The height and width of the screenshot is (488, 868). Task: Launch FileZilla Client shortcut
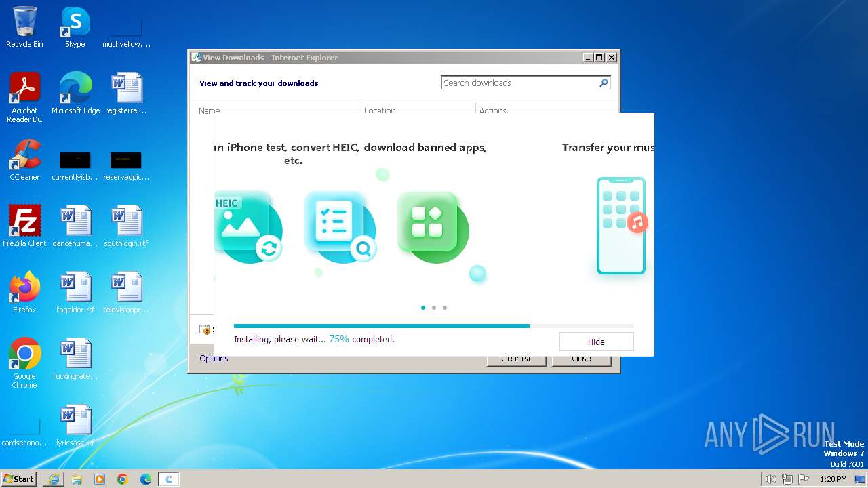(x=24, y=226)
